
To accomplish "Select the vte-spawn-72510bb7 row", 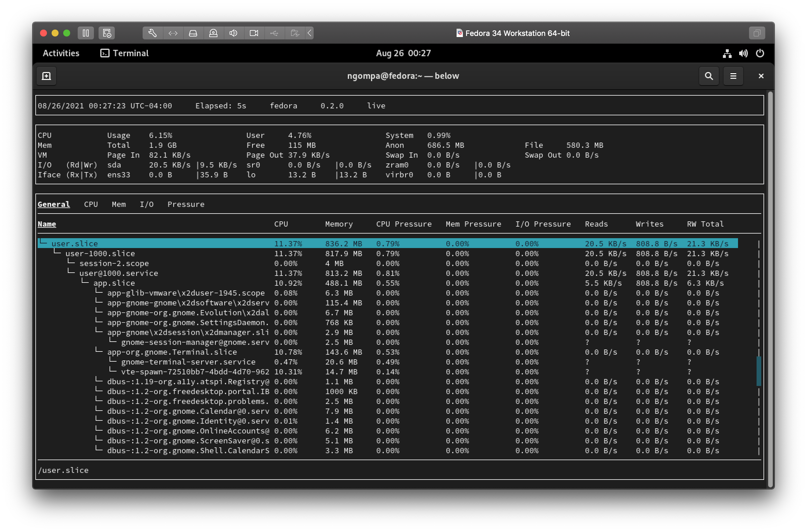I will coord(388,372).
